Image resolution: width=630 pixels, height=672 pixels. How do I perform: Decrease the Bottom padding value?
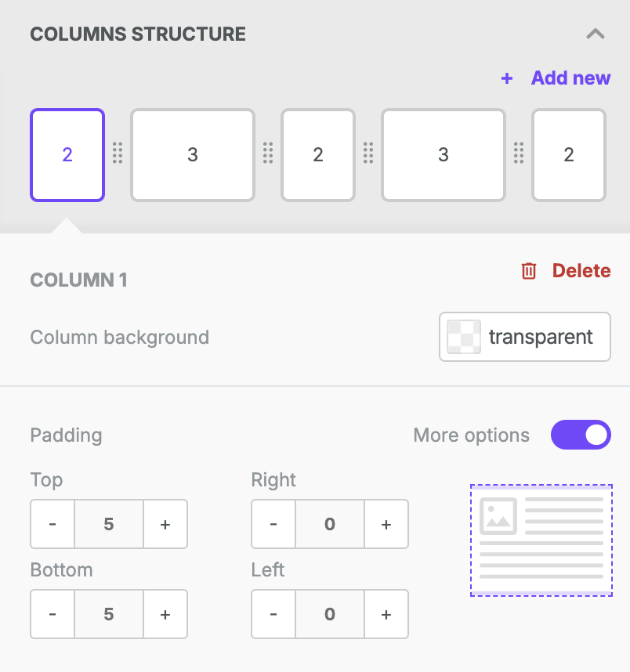pyautogui.click(x=52, y=614)
